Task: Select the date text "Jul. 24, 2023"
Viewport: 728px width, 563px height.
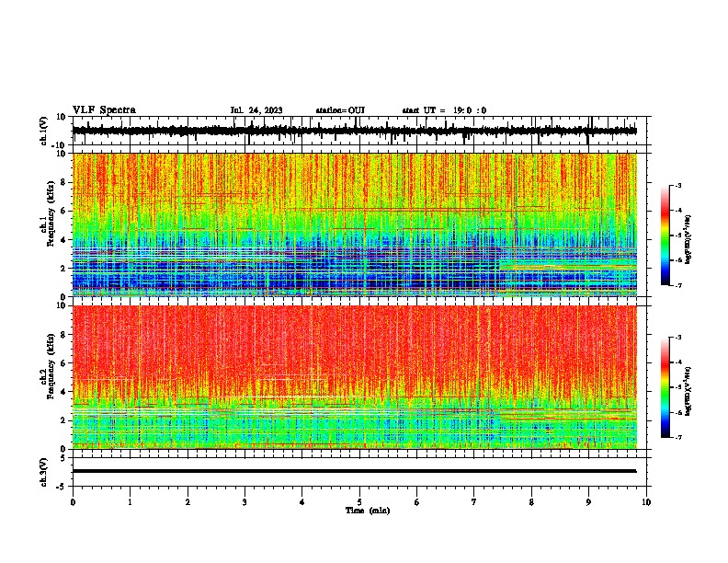Action: coord(256,110)
